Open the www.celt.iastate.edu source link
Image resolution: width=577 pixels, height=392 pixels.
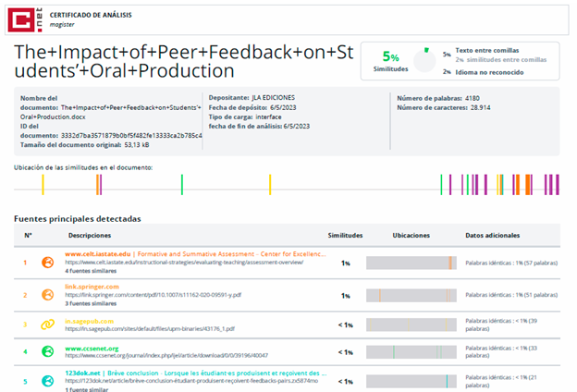pyautogui.click(x=101, y=253)
